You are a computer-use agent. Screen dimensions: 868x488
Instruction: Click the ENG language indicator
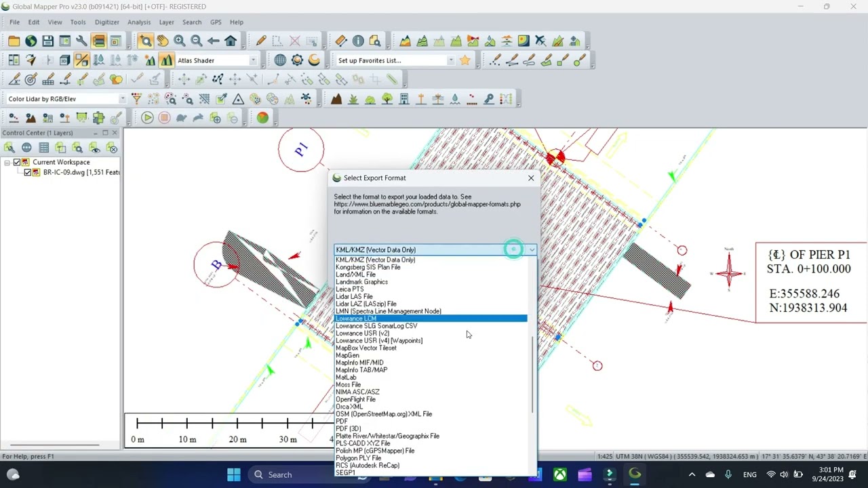click(750, 474)
